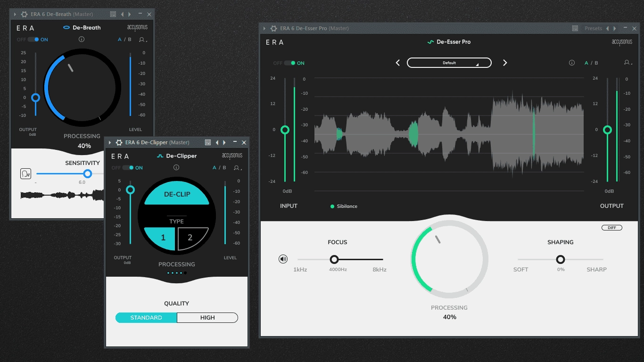This screenshot has height=362, width=644.
Task: Click previous arrow beside Presets in De-Esser title bar
Action: click(x=608, y=28)
